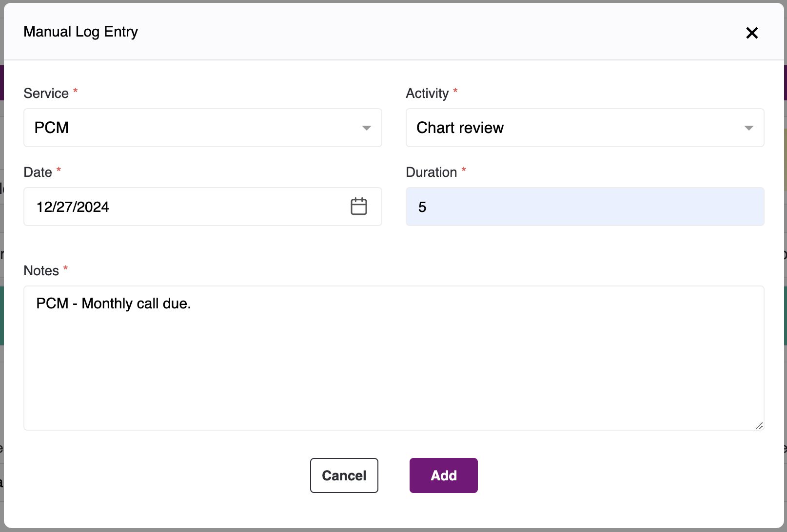This screenshot has width=787, height=532.
Task: Click the Activity field label
Action: click(x=427, y=94)
